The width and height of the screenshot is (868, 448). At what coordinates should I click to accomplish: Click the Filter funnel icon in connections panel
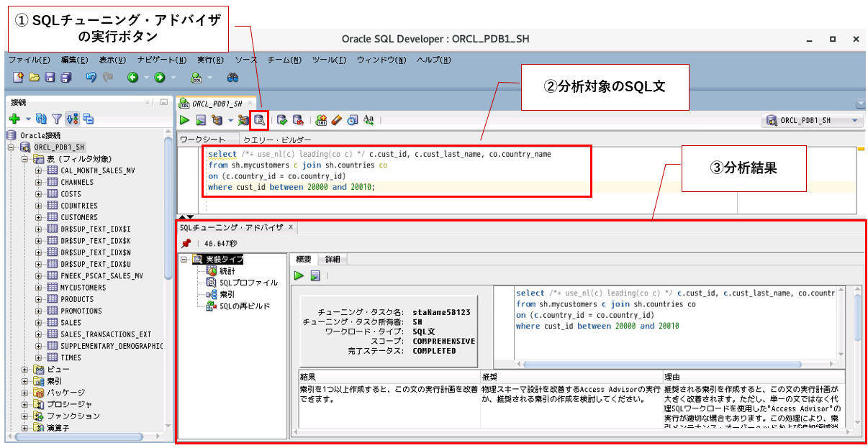point(56,119)
